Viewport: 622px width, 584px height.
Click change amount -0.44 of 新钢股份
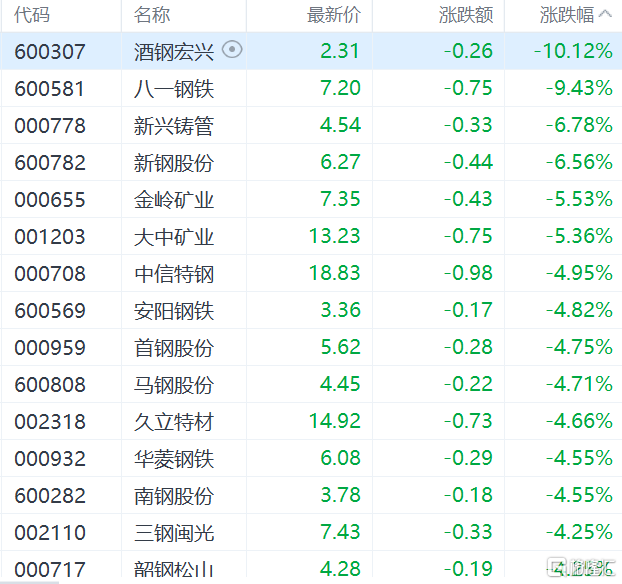pos(468,162)
